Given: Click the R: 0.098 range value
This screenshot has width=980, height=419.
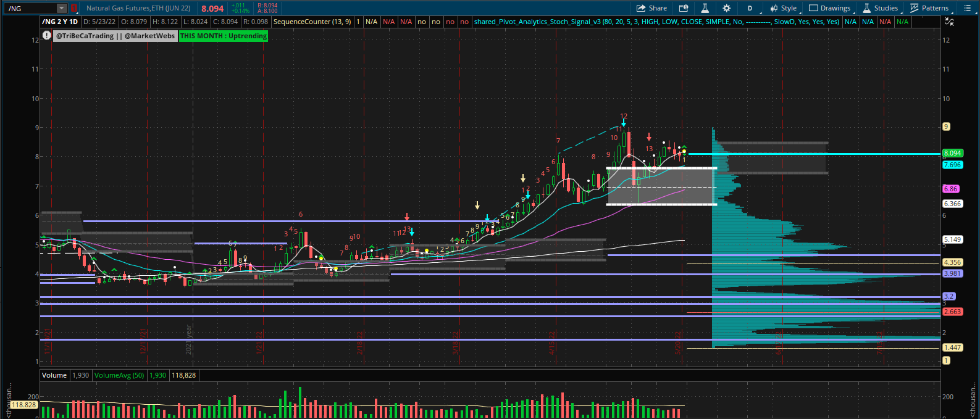Looking at the screenshot, I should coord(256,22).
